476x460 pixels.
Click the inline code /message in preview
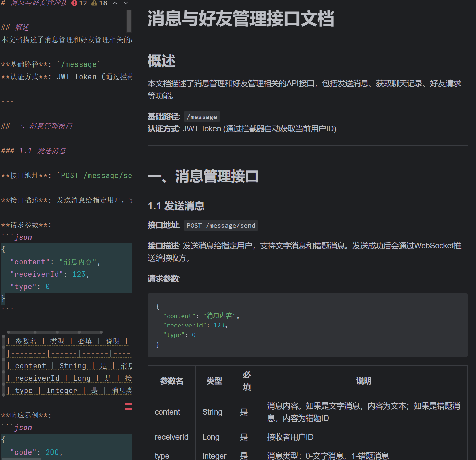(x=202, y=117)
